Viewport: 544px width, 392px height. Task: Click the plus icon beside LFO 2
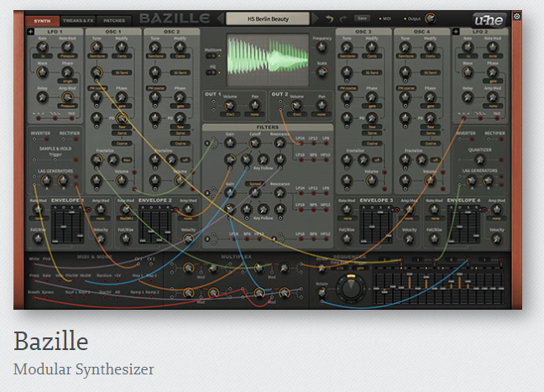[x=456, y=32]
